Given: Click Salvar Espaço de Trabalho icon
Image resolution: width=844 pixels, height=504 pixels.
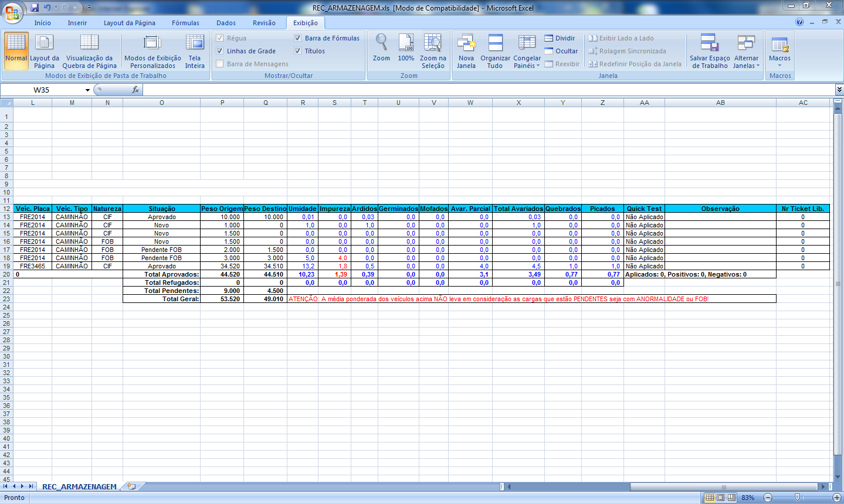Looking at the screenshot, I should coord(710,43).
